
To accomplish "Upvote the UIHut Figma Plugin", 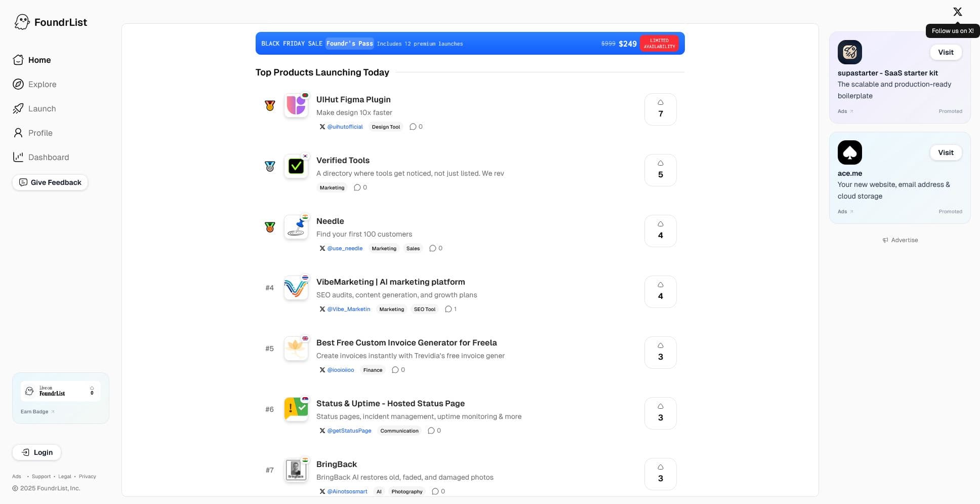I will point(660,109).
